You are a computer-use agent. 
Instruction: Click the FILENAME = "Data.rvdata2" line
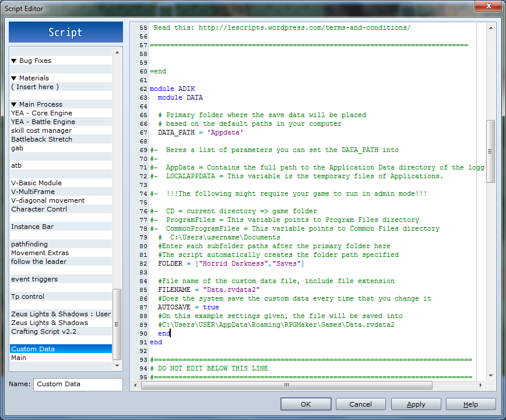[209, 290]
